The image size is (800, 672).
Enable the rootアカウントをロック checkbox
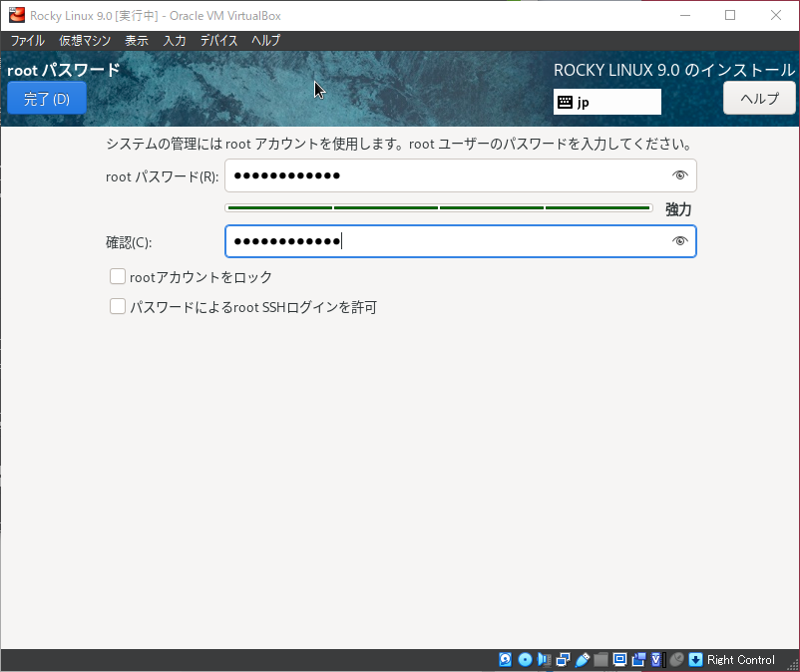(118, 276)
